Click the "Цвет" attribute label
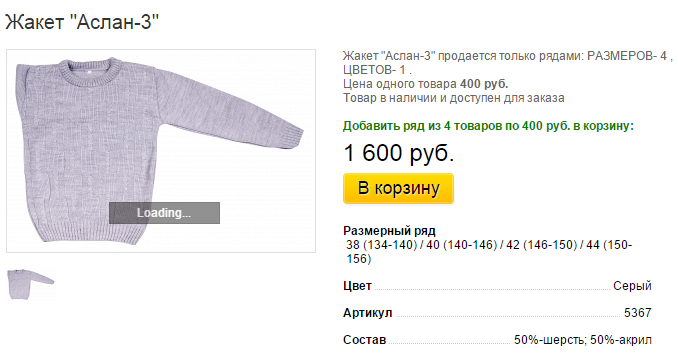 coord(357,286)
